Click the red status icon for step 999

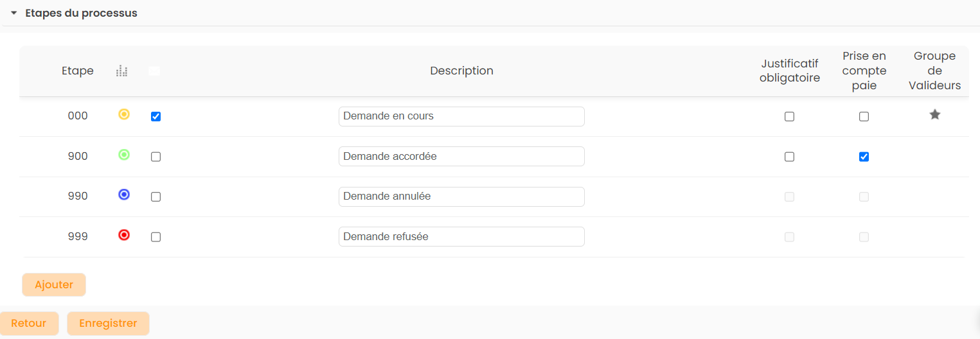coord(124,235)
